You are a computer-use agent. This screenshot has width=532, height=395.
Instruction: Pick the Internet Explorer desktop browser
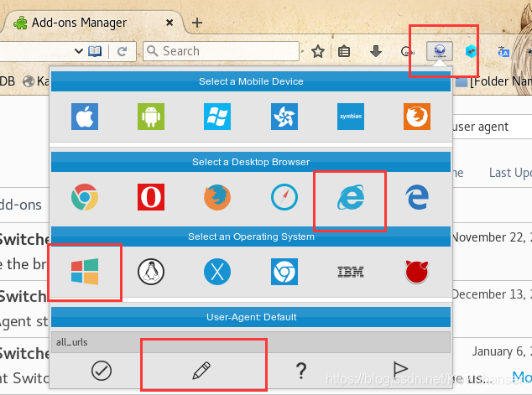click(351, 197)
